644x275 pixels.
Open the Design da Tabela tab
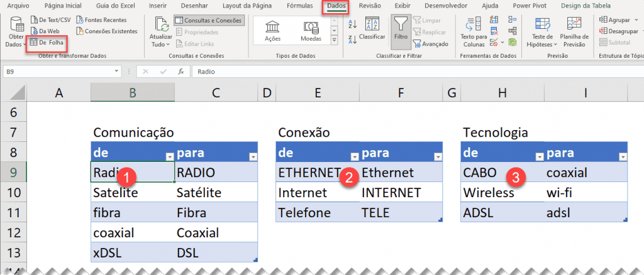coord(586,6)
